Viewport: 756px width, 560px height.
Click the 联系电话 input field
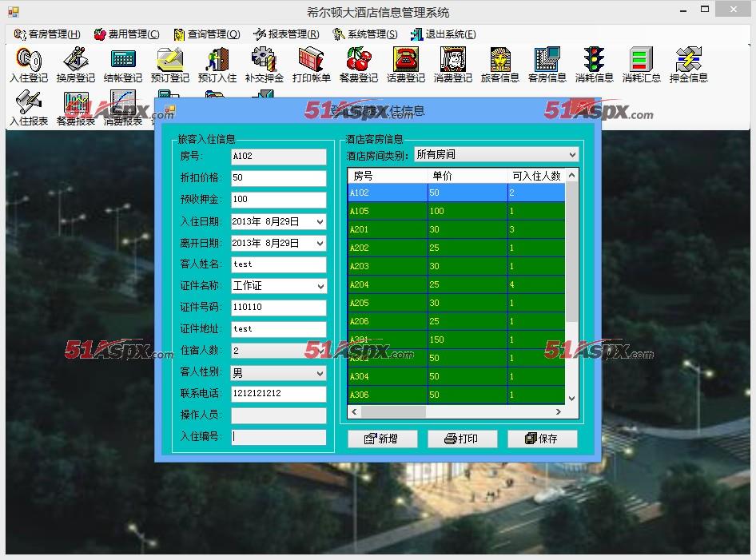click(x=279, y=394)
